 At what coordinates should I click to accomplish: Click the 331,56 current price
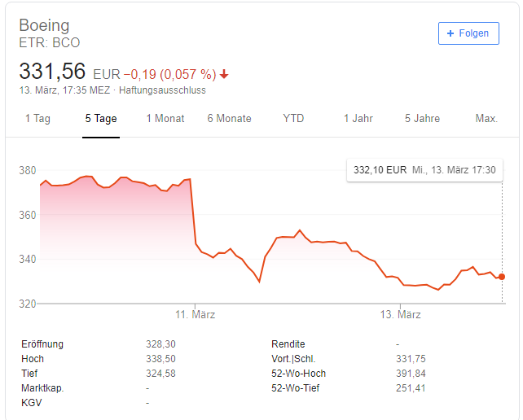click(x=52, y=71)
